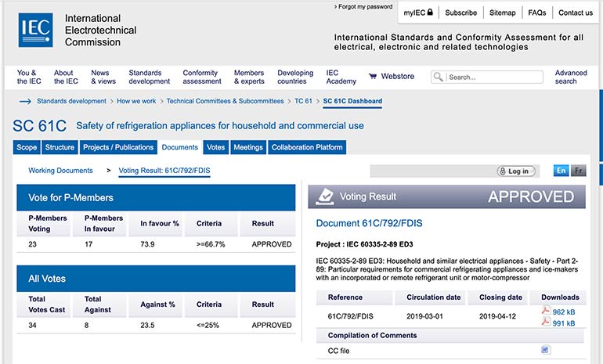This screenshot has height=364, width=603.
Task: Open the Meetings tab
Action: 248,147
